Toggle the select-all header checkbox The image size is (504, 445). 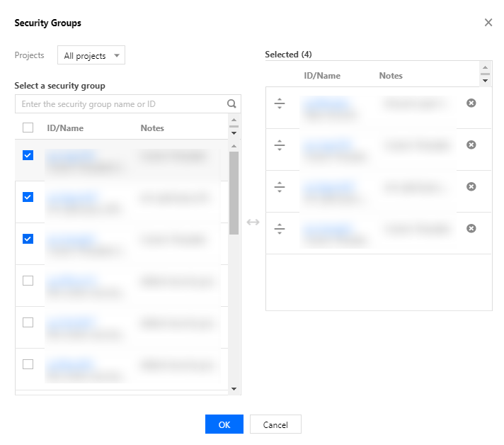28,128
